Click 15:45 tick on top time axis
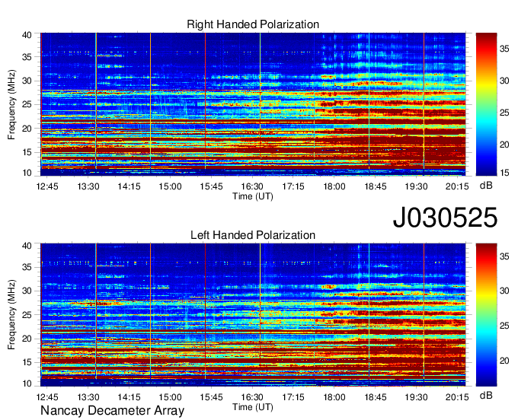 pos(211,186)
